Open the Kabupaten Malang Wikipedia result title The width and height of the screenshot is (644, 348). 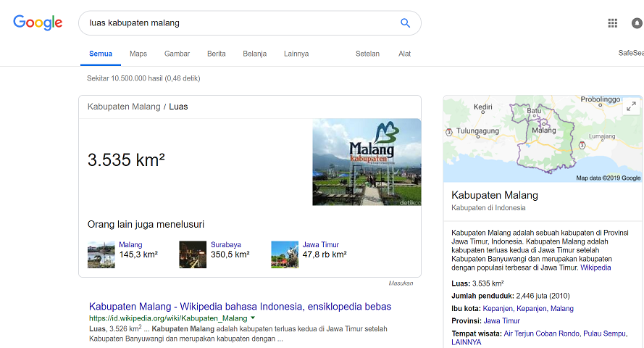(x=241, y=307)
